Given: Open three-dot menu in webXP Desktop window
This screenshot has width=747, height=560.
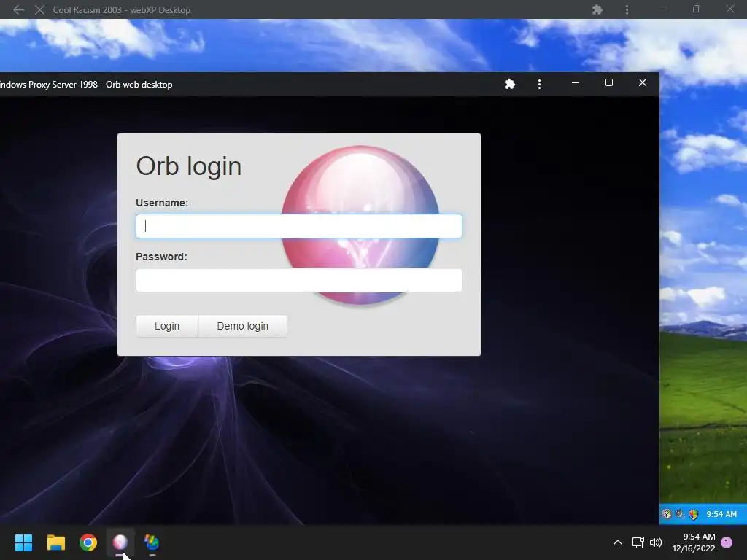Looking at the screenshot, I should coord(627,9).
